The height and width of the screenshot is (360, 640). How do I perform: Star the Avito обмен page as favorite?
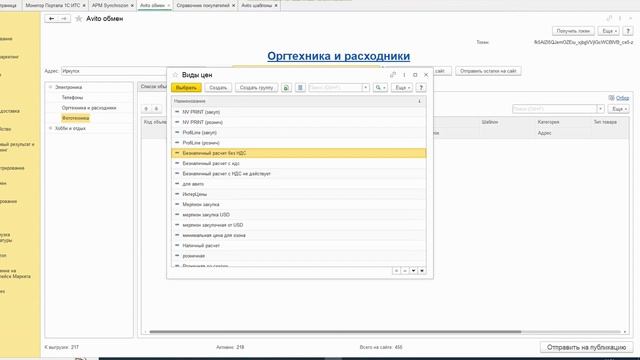click(79, 18)
